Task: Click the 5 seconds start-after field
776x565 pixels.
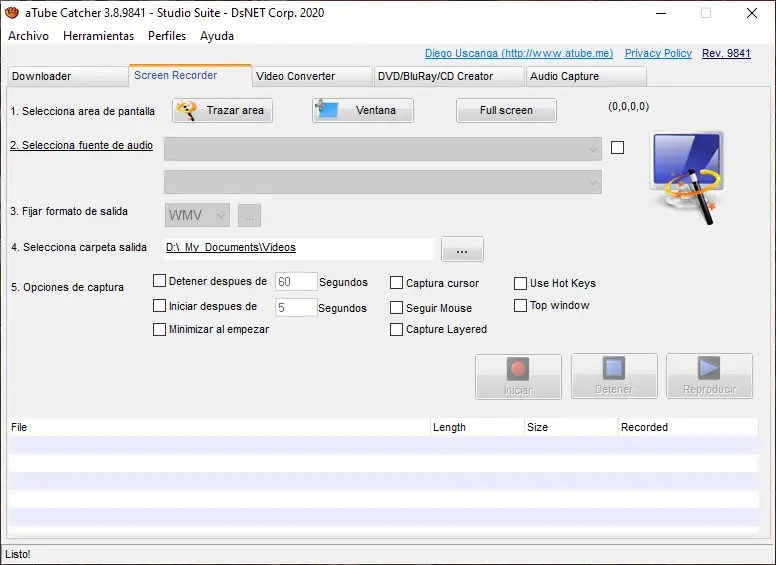Action: coord(296,308)
